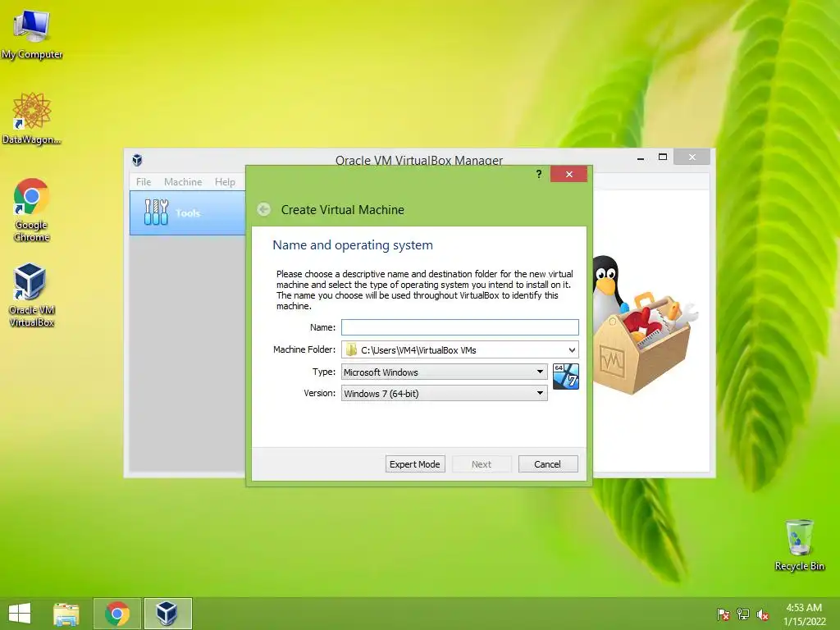Viewport: 840px width, 630px height.
Task: Open the Version dropdown showing Windows 7 (64-bit)
Action: pos(444,393)
